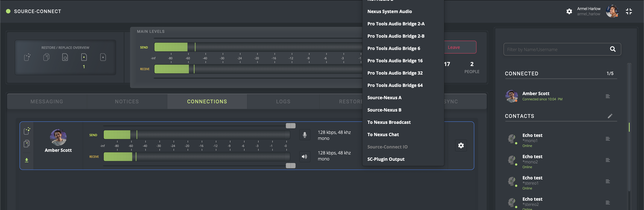This screenshot has width=644, height=210.
Task: Select Pro Tools Audio Bridge 16
Action: 395,61
